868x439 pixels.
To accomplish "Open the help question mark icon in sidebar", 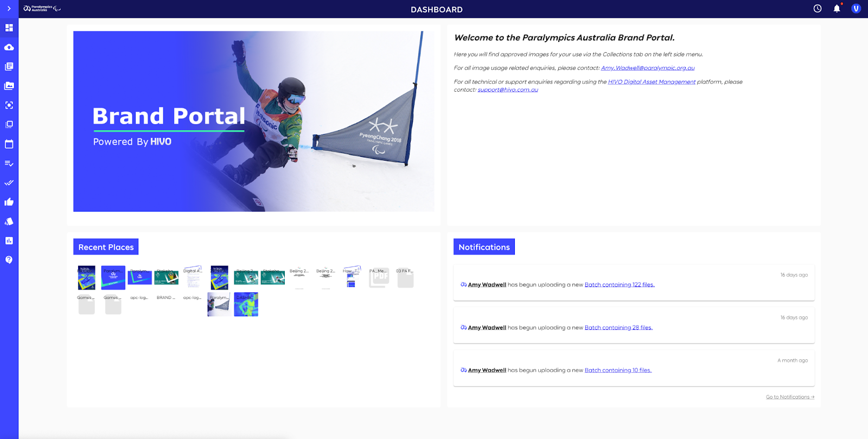I will 9,260.
